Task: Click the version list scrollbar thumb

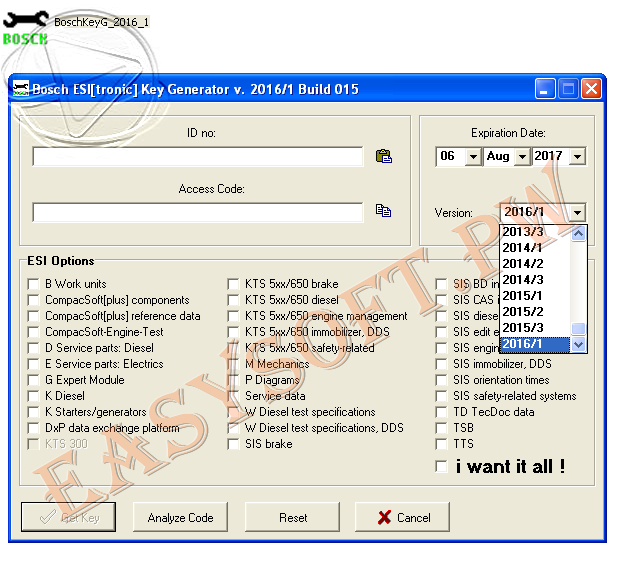Action: pyautogui.click(x=578, y=329)
